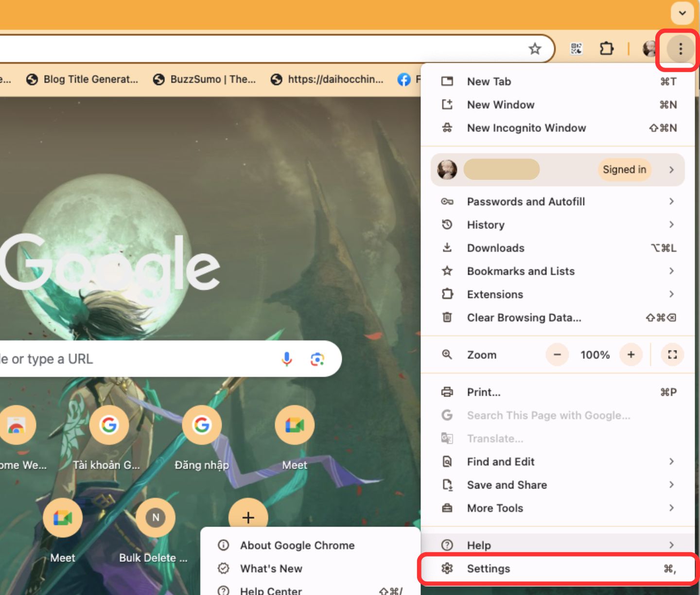This screenshot has height=595, width=700.
Task: Open Settings from the Chrome menu
Action: point(558,569)
